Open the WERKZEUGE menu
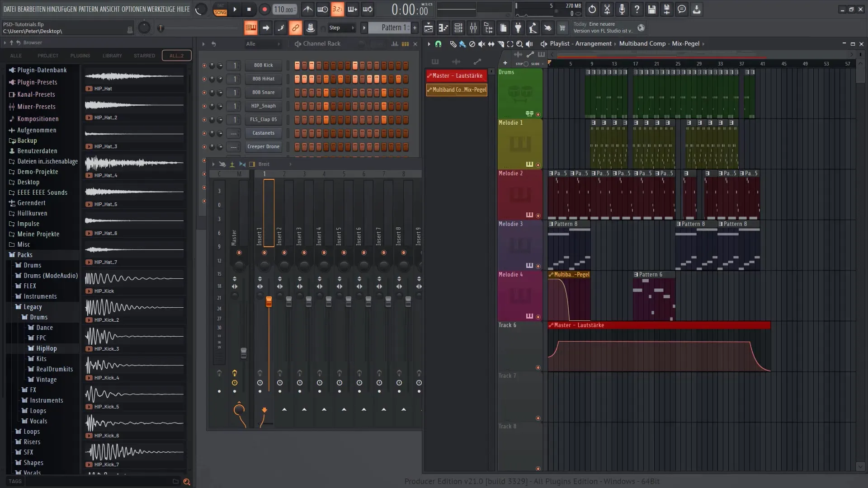This screenshot has height=488, width=868. [x=161, y=9]
